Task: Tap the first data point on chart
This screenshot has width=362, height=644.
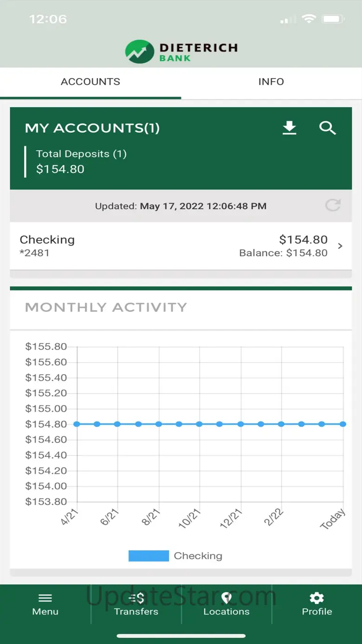Action: (77, 424)
